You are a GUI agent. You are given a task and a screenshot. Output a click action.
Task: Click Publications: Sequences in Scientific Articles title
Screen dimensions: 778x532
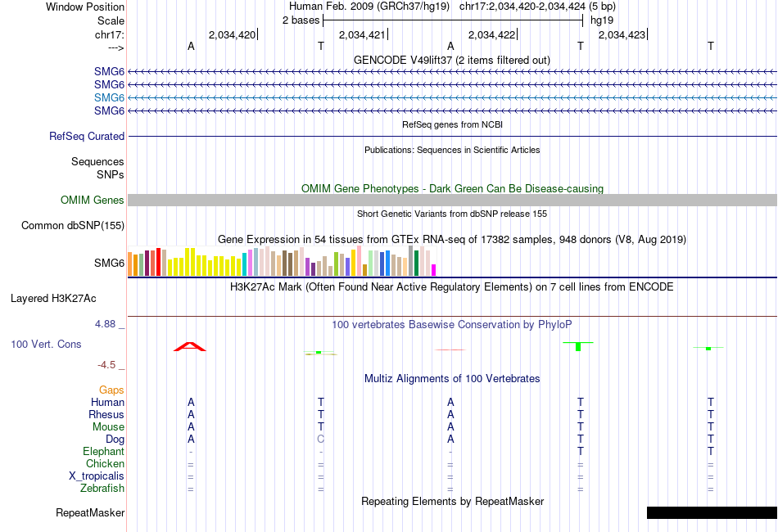coord(452,150)
